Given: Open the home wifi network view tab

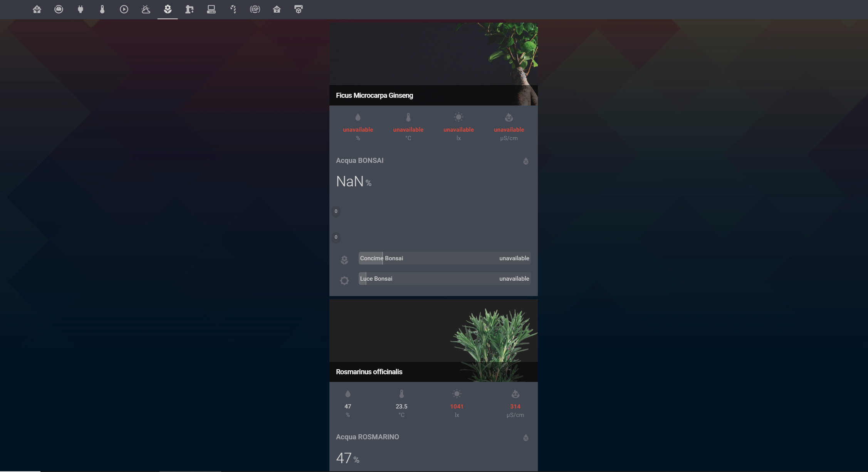Looking at the screenshot, I should coord(277,9).
